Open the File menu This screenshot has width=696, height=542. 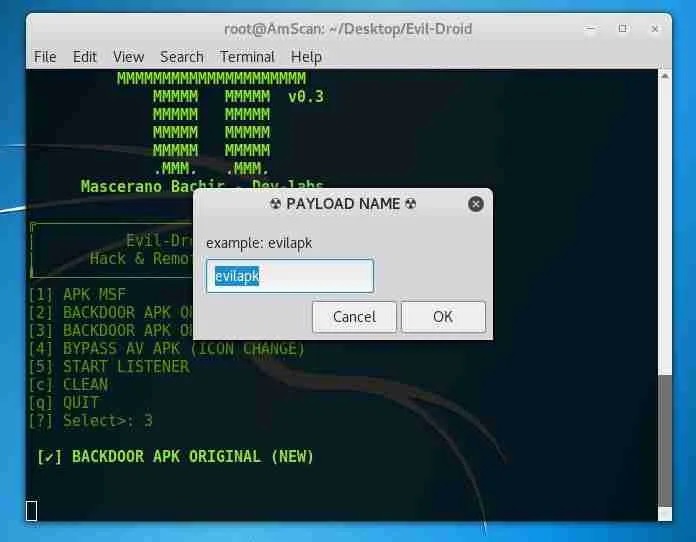(45, 57)
